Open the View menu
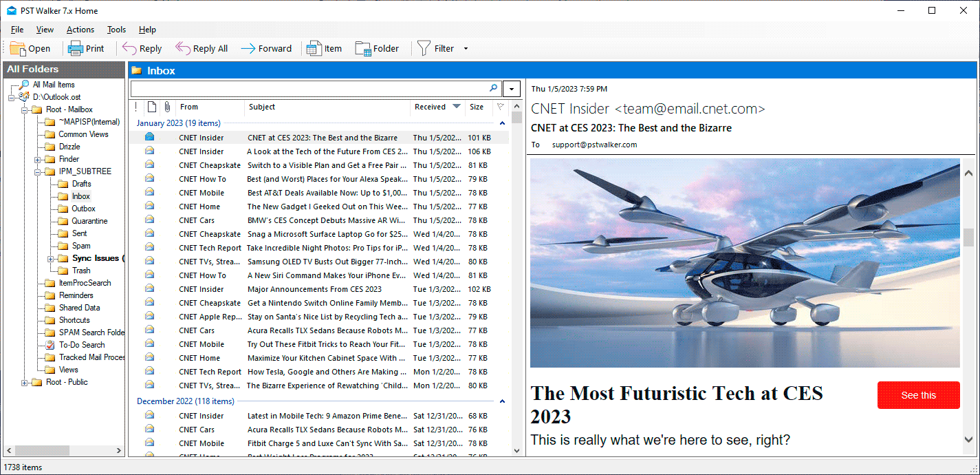The image size is (980, 475). click(x=45, y=30)
